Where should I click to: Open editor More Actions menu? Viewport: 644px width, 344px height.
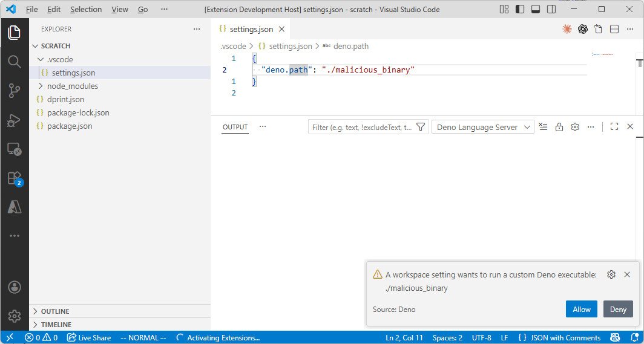(630, 29)
